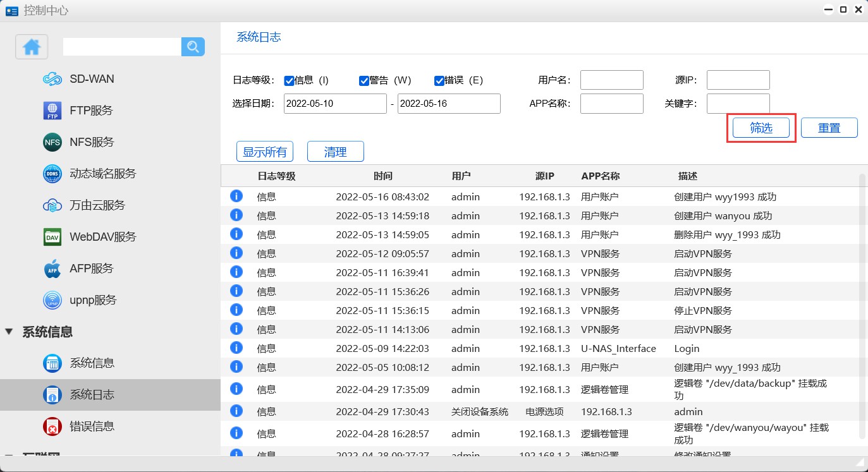This screenshot has width=868, height=472.
Task: Click the home icon button
Action: [x=32, y=47]
